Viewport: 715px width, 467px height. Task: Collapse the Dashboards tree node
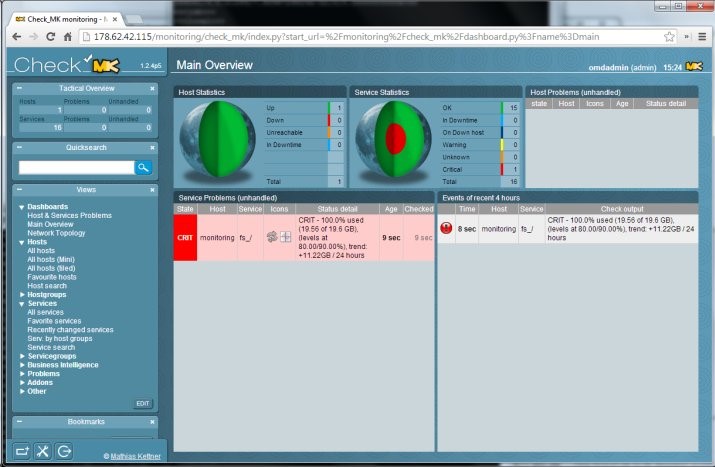(22, 207)
